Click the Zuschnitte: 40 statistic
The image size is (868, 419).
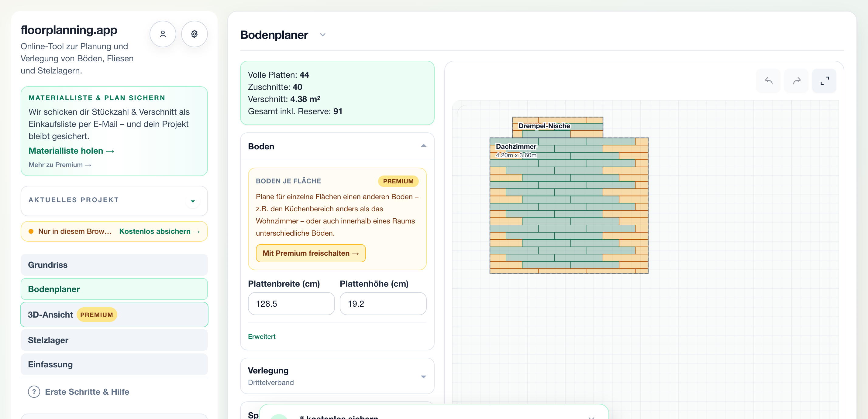[275, 87]
